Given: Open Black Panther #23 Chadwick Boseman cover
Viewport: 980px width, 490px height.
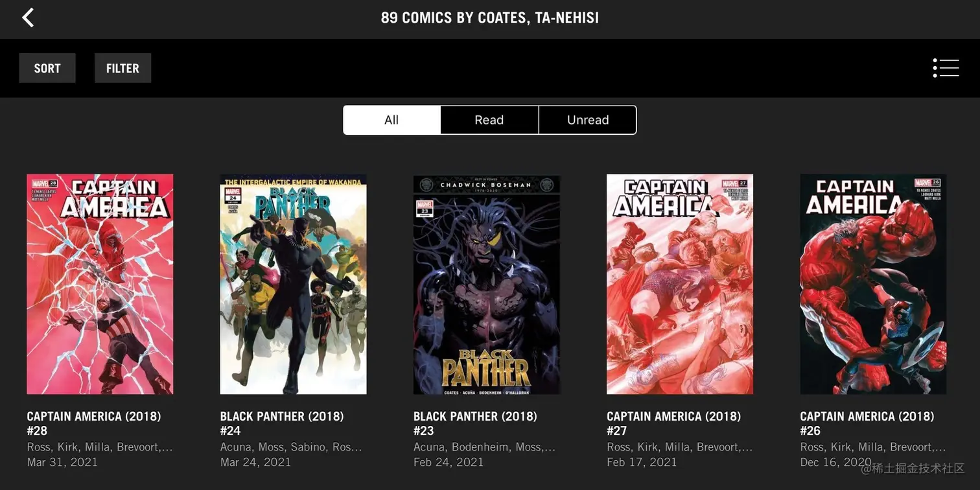Looking at the screenshot, I should click(487, 284).
